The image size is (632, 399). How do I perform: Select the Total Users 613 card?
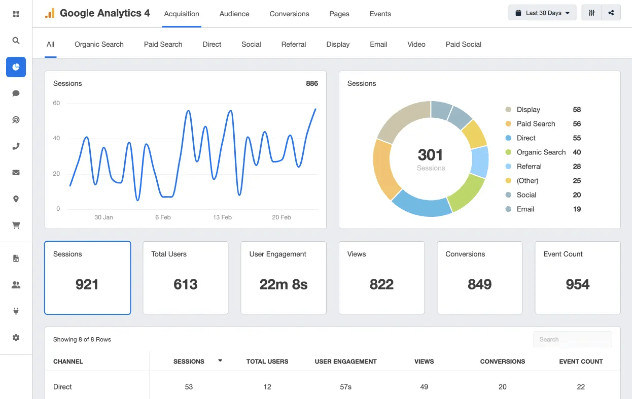[x=185, y=278]
